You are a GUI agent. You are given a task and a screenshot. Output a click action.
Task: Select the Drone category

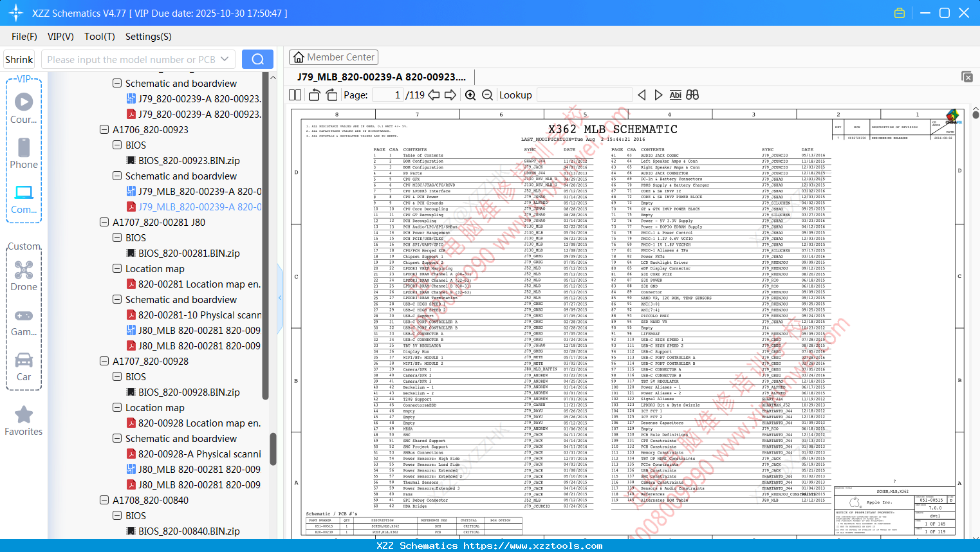click(x=24, y=275)
